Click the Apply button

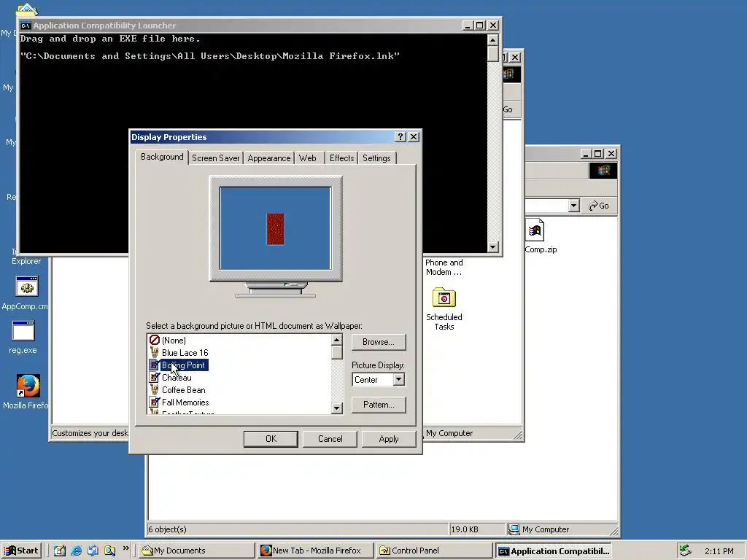click(x=389, y=438)
